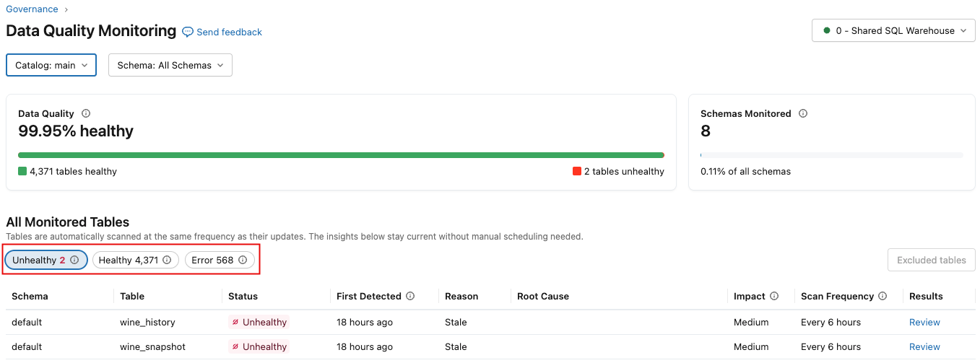Expand the Schema: All Schemas dropdown
The image size is (980, 363).
click(170, 65)
